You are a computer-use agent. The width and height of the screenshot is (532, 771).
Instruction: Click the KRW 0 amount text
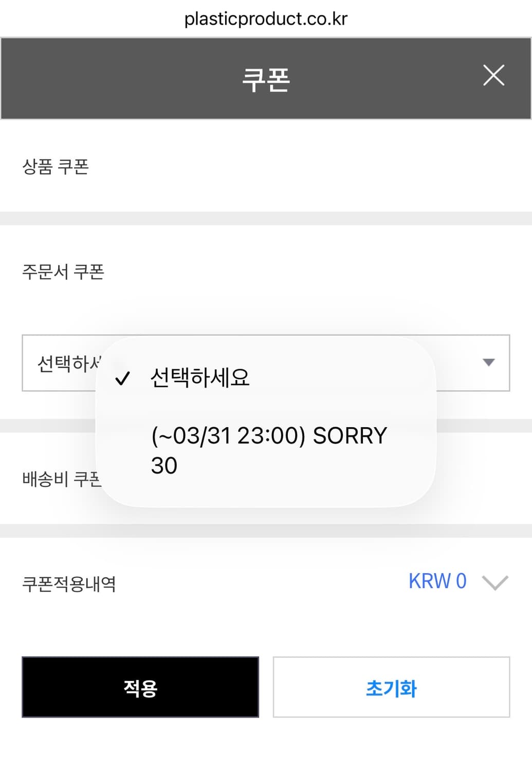(x=437, y=581)
